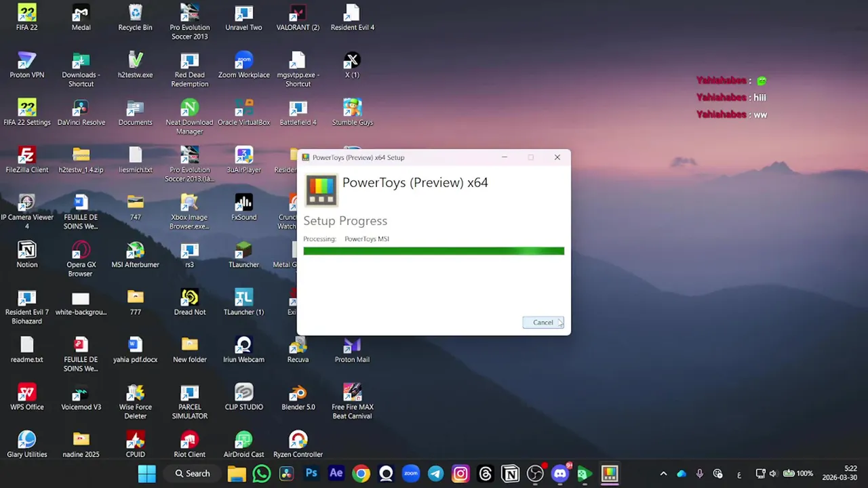Open Google Chrome from taskbar
The image size is (868, 488).
coord(361,474)
